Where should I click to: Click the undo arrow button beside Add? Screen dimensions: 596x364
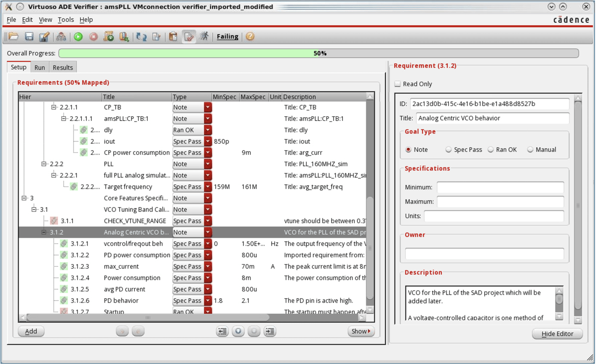[122, 332]
